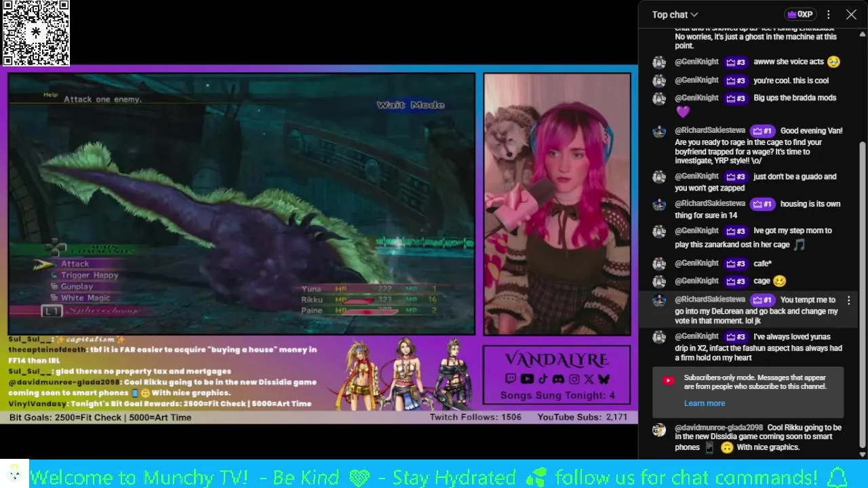Click the 0XP crown badge in chat header
Screen dimensions: 868x488
(x=800, y=14)
